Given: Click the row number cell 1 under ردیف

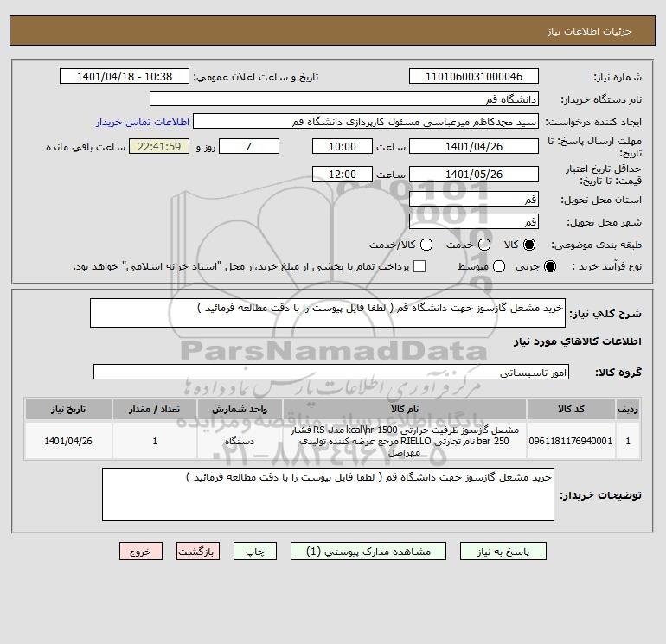Looking at the screenshot, I should click(x=628, y=441).
